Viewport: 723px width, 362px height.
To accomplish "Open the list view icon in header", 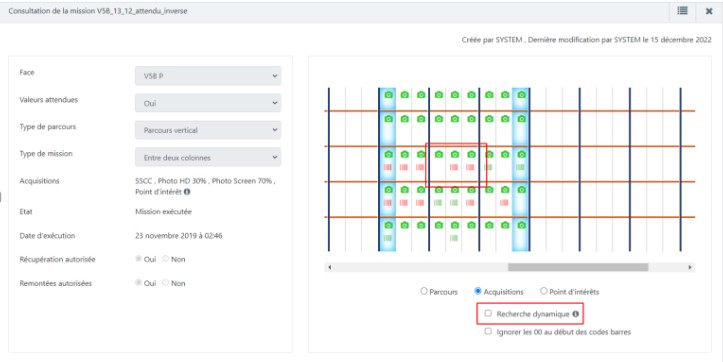I will pos(682,11).
